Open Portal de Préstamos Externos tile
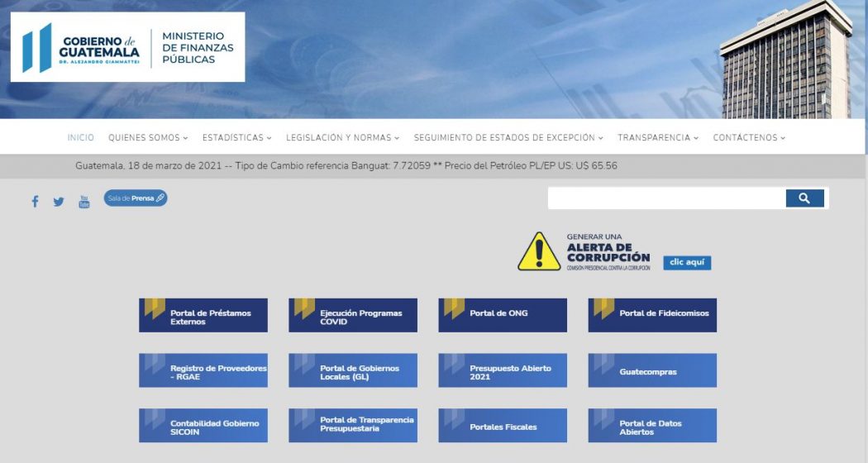 (x=203, y=315)
